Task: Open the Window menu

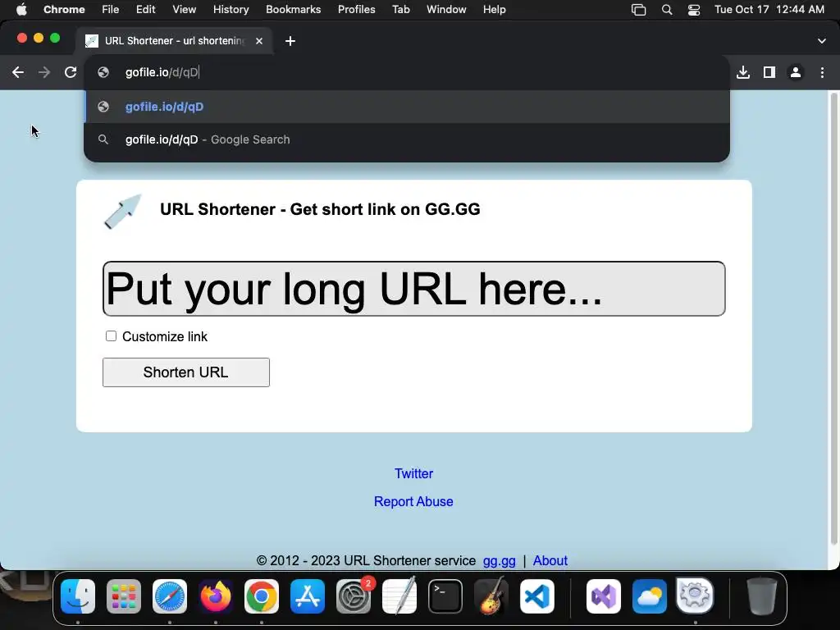Action: click(446, 10)
